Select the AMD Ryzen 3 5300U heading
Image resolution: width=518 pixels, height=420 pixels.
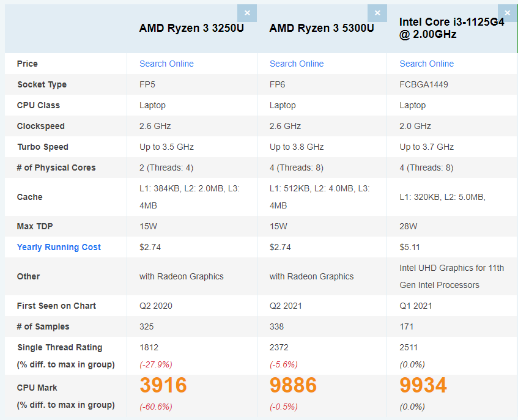322,28
